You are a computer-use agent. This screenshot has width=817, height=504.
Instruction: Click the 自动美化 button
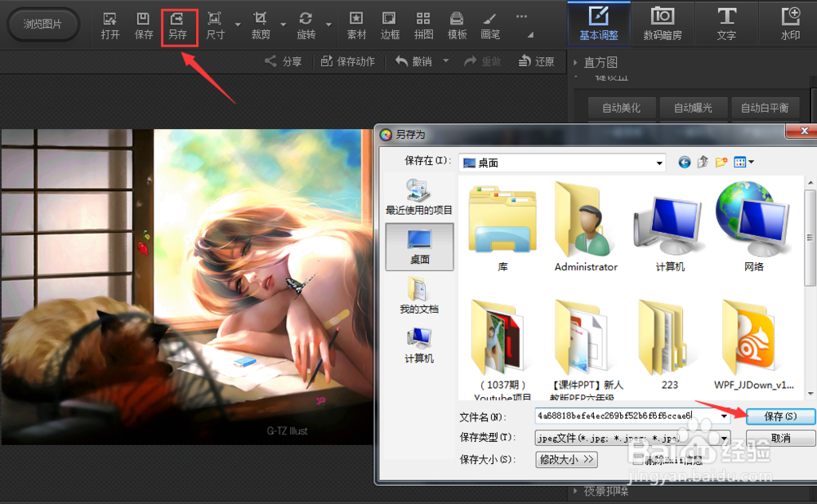(621, 108)
